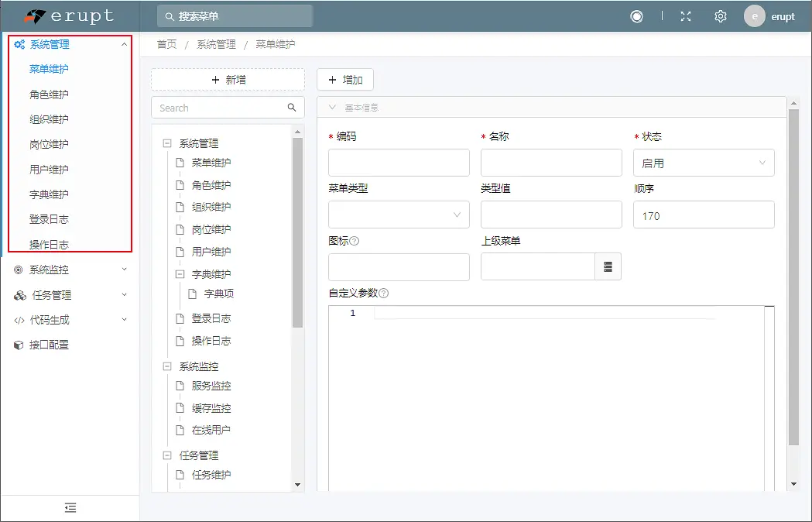Image resolution: width=812 pixels, height=522 pixels.
Task: Open settings with the gear icon
Action: click(x=721, y=15)
